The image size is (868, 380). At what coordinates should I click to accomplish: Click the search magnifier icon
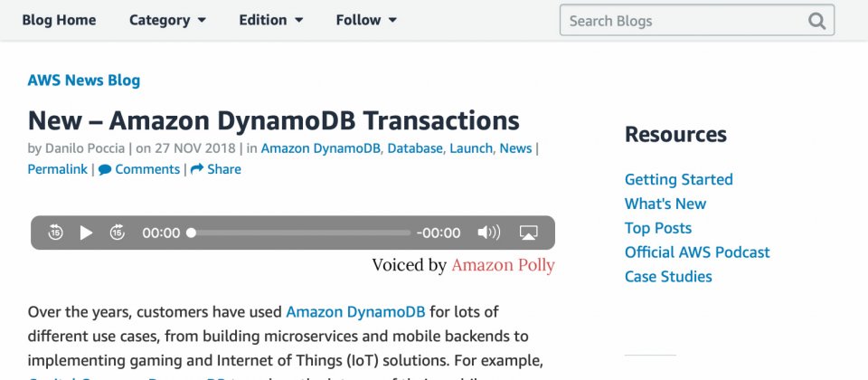pos(816,21)
